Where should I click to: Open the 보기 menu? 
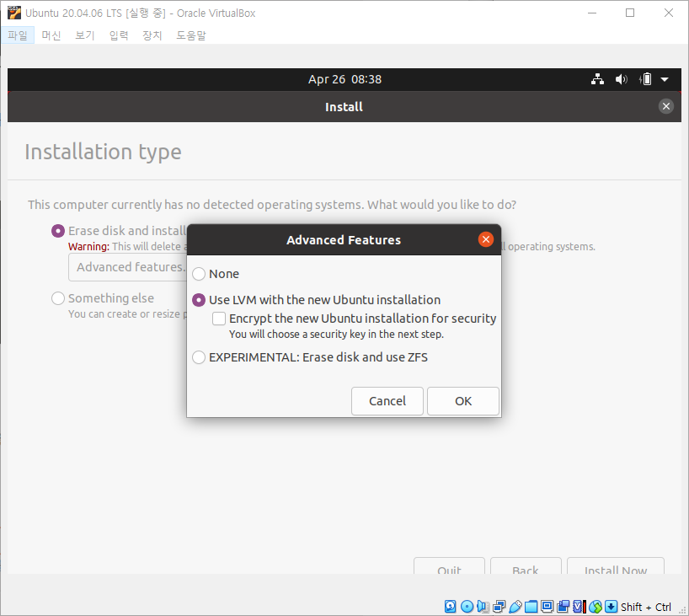tap(85, 35)
